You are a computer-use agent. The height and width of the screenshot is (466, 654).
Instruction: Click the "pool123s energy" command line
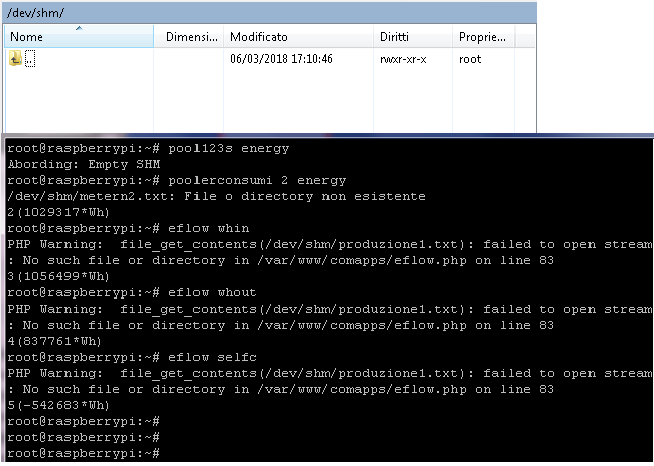(x=148, y=149)
